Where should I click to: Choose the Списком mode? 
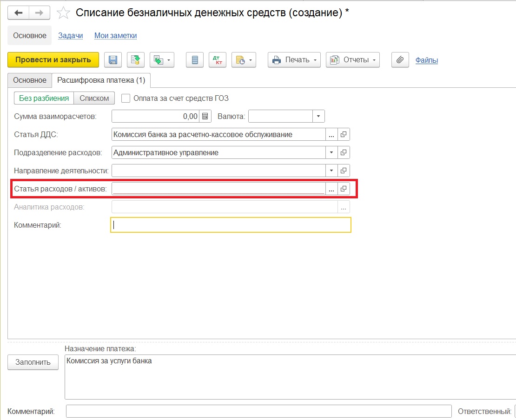94,98
